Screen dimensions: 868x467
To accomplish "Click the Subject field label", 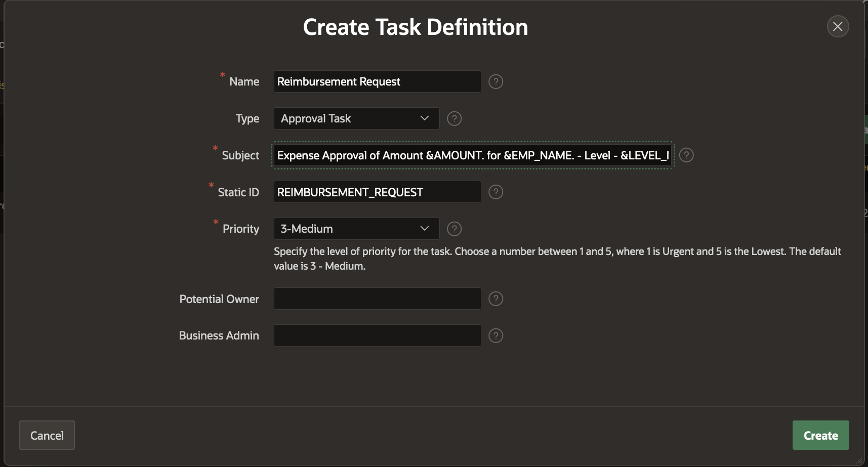I will 240,156.
